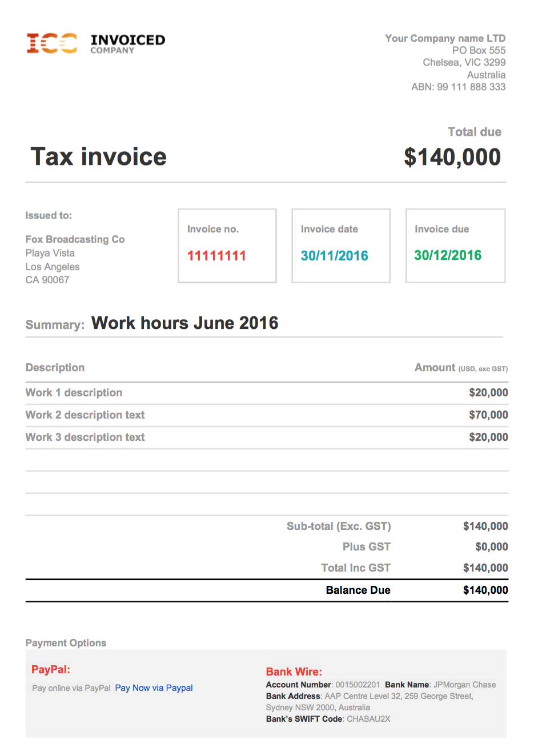Click the ABN: 99 111 888 333 text
The width and height of the screenshot is (534, 756).
point(458,87)
